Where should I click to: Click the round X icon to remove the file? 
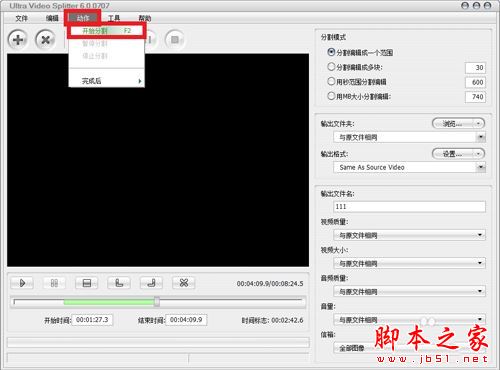click(45, 40)
